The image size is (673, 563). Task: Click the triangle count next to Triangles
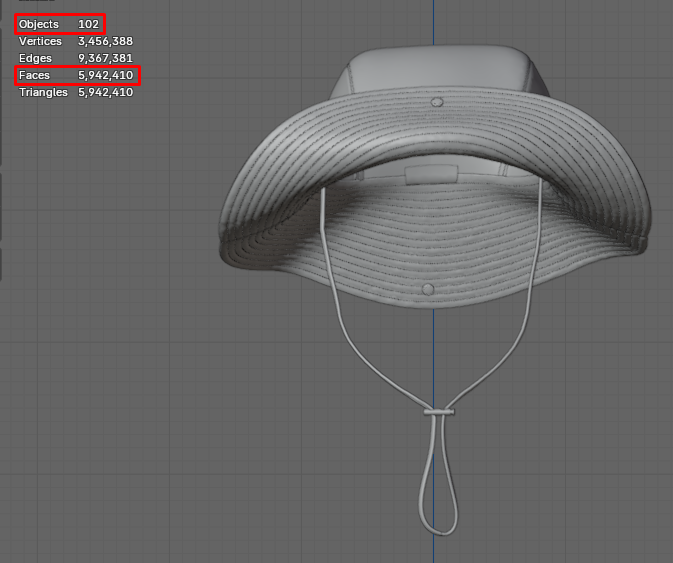click(105, 92)
